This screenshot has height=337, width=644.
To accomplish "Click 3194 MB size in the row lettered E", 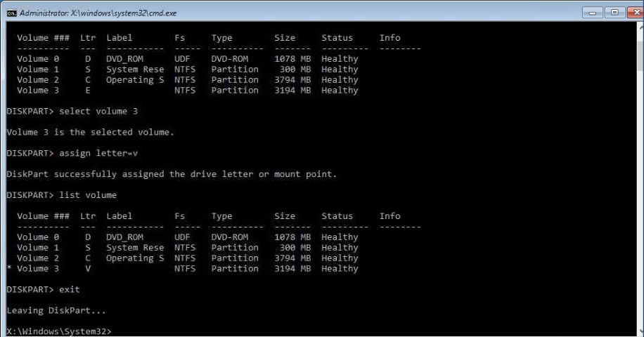I will point(292,90).
